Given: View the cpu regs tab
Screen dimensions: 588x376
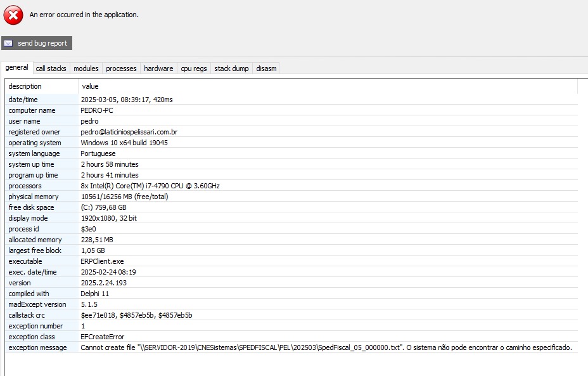Looking at the screenshot, I should [194, 68].
